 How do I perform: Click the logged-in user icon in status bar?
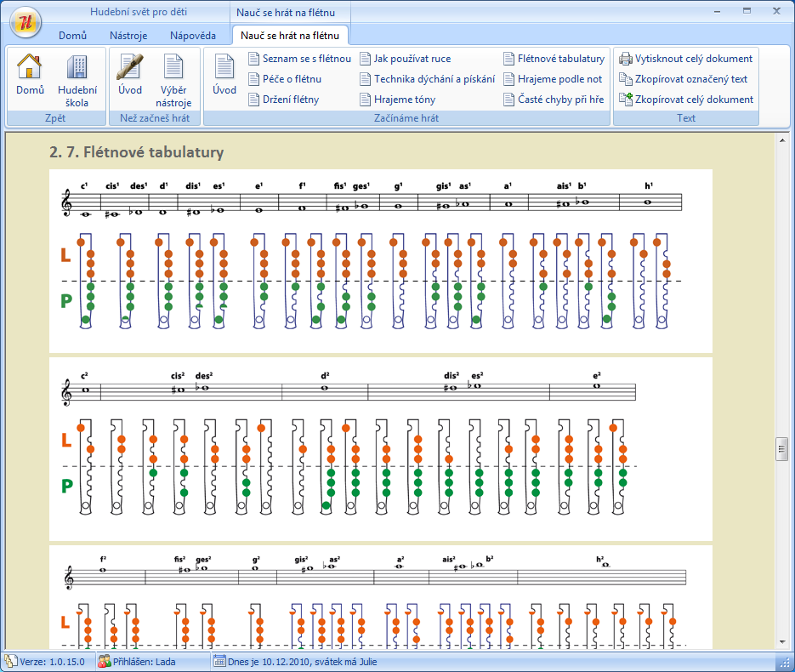pos(105,661)
